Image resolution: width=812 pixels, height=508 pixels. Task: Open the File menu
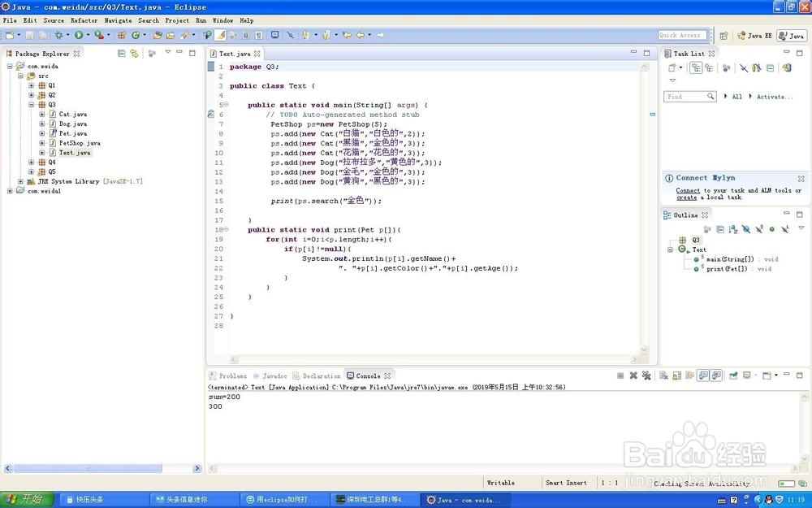click(10, 21)
